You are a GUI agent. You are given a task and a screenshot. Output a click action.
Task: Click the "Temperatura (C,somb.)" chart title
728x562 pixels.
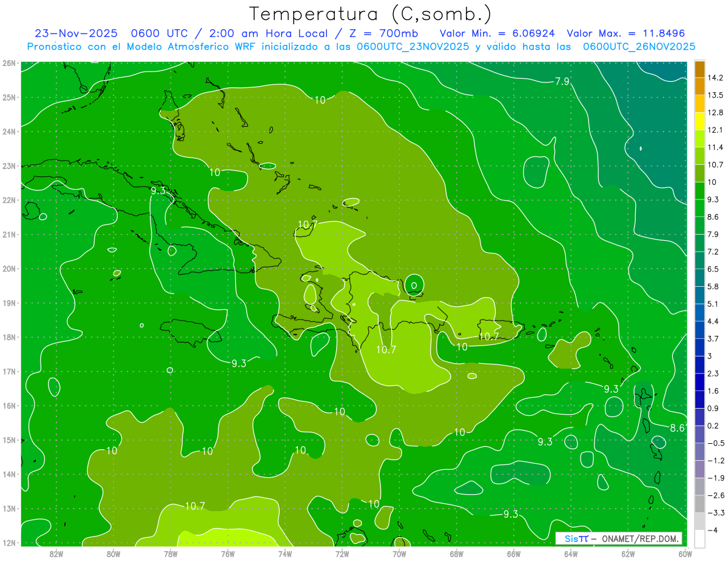point(370,14)
